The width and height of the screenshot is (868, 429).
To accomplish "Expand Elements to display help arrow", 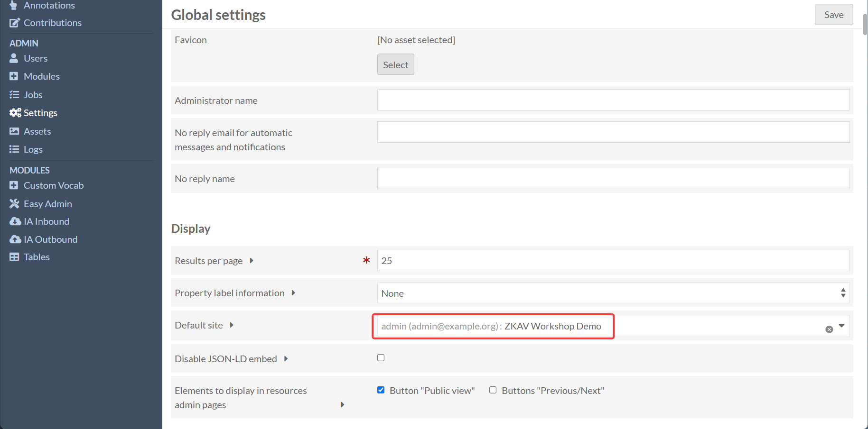I will pos(342,405).
